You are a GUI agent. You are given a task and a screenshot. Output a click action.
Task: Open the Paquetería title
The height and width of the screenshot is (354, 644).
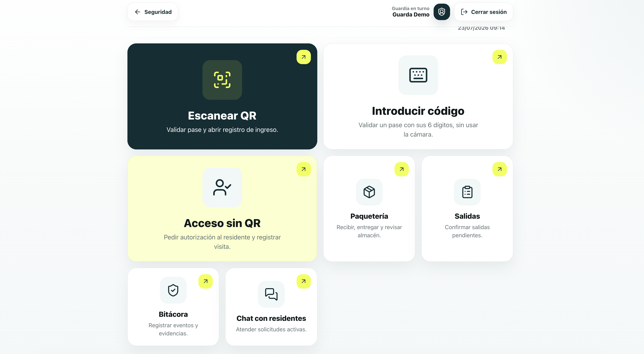tap(369, 216)
